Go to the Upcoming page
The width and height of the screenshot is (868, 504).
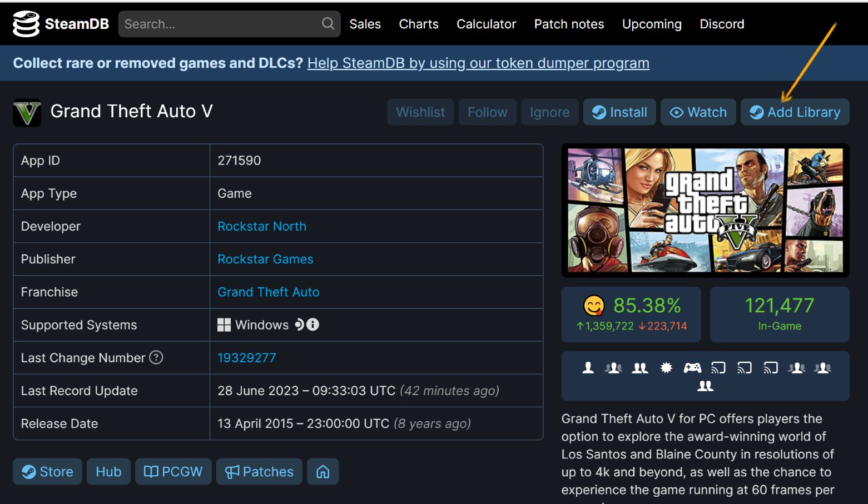(652, 24)
